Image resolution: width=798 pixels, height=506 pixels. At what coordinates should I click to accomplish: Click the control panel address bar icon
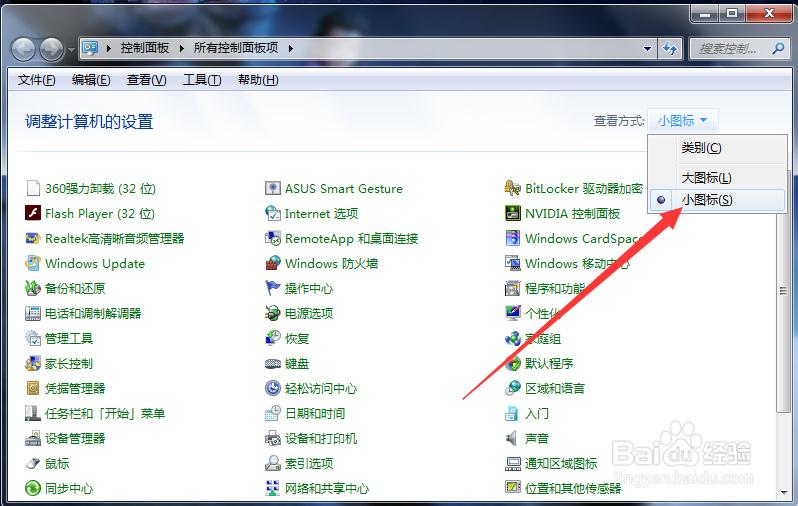(x=90, y=48)
